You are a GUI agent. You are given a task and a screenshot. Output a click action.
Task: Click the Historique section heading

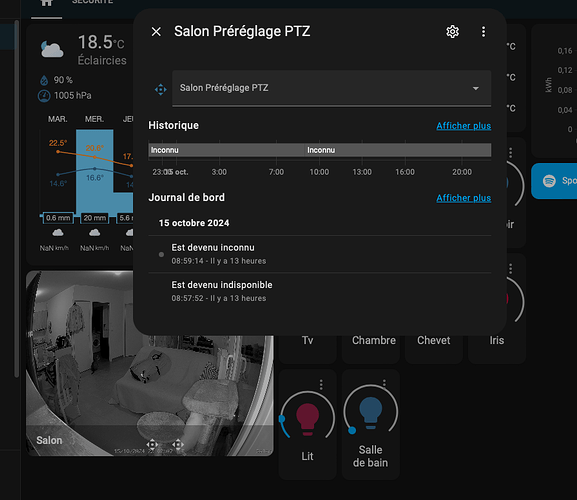(173, 125)
